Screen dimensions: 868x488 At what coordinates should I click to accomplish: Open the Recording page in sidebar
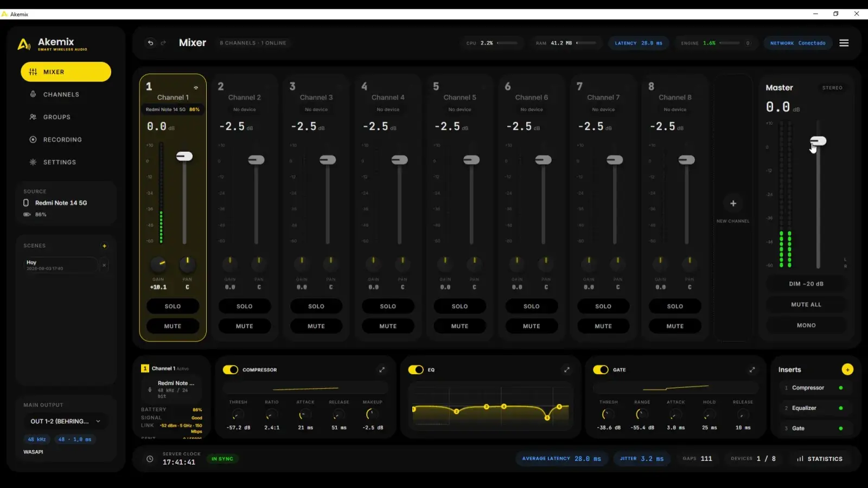point(66,140)
